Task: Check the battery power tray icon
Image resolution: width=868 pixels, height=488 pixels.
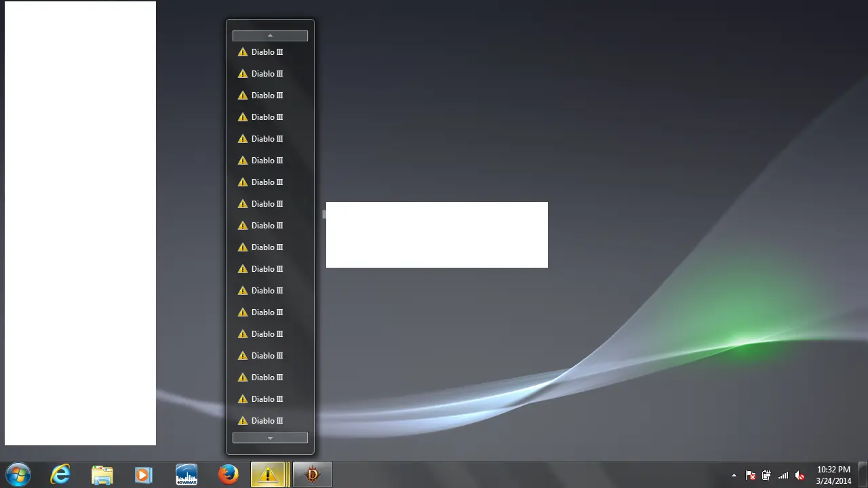Action: pyautogui.click(x=766, y=476)
